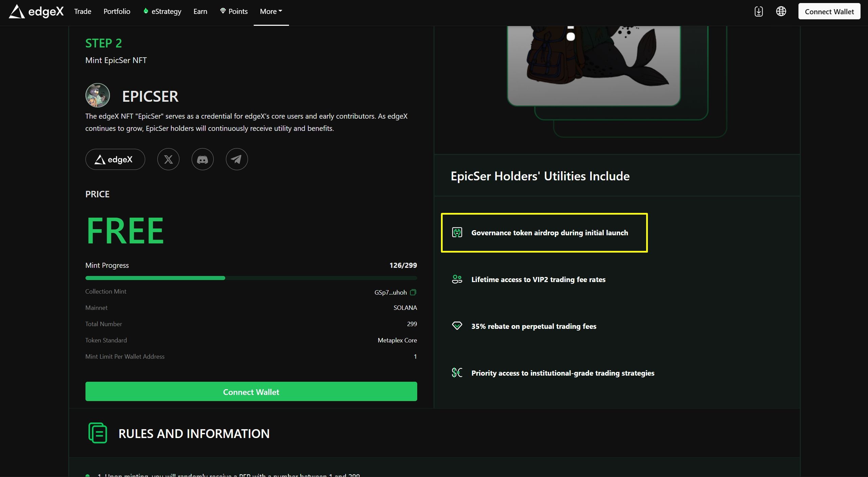Open the Discord community icon

pyautogui.click(x=202, y=159)
